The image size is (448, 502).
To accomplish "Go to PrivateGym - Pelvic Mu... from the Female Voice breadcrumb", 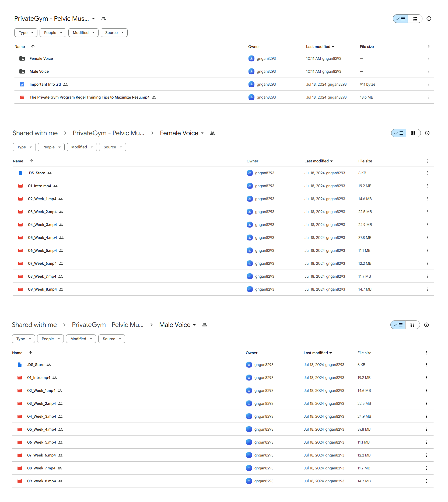I will click(x=108, y=133).
